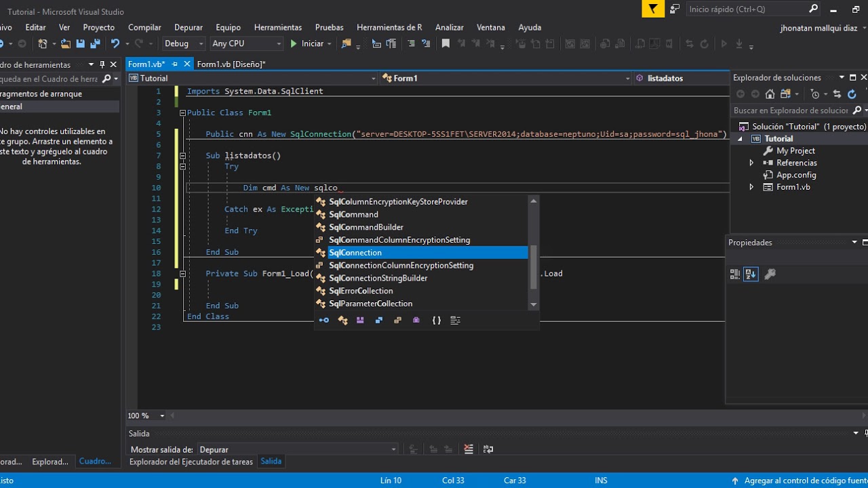The width and height of the screenshot is (868, 488).
Task: Sync with active document in Solution Explorer
Action: coord(837,94)
